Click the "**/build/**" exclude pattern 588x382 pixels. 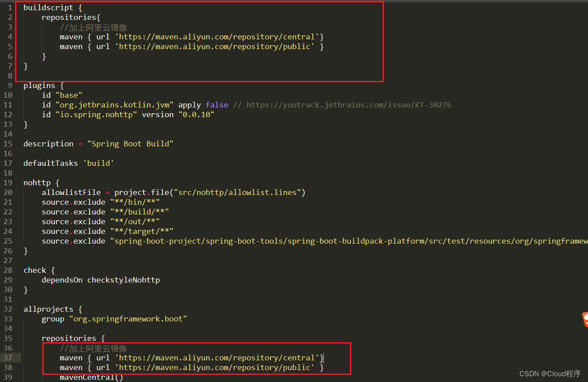[x=140, y=212]
